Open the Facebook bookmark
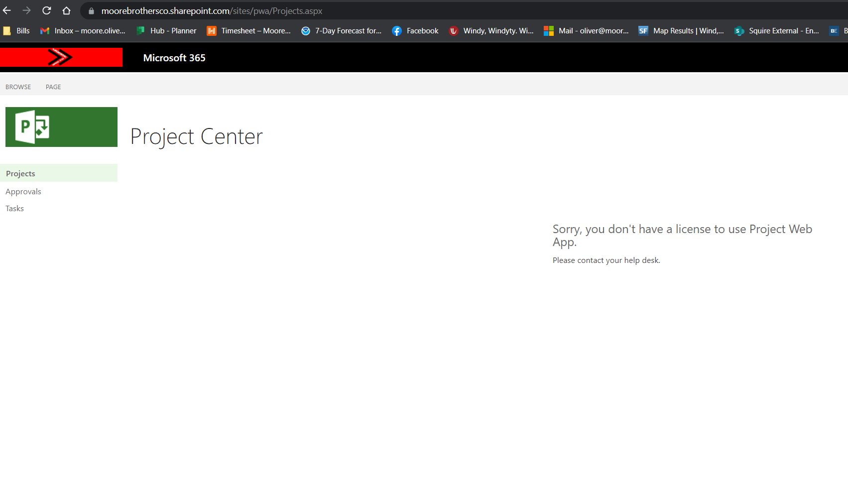 415,31
